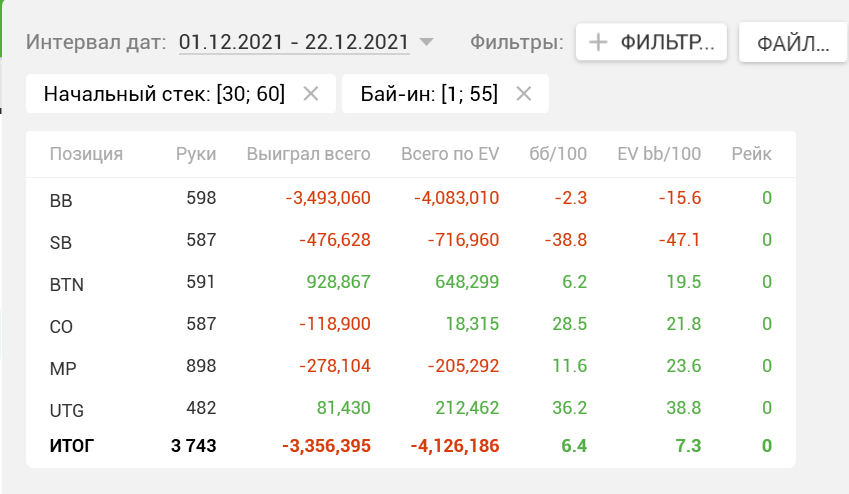This screenshot has width=849, height=494.
Task: Sort by Выиграл всего column header
Action: click(308, 154)
